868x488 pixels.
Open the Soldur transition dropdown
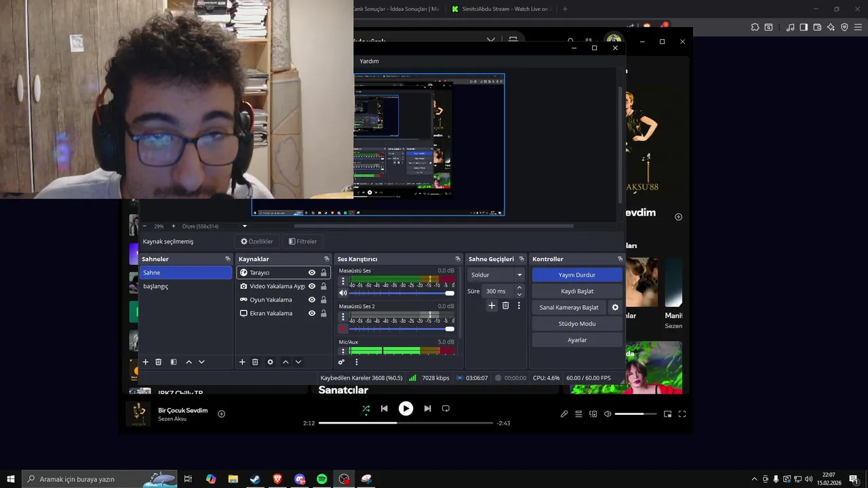[x=496, y=274]
